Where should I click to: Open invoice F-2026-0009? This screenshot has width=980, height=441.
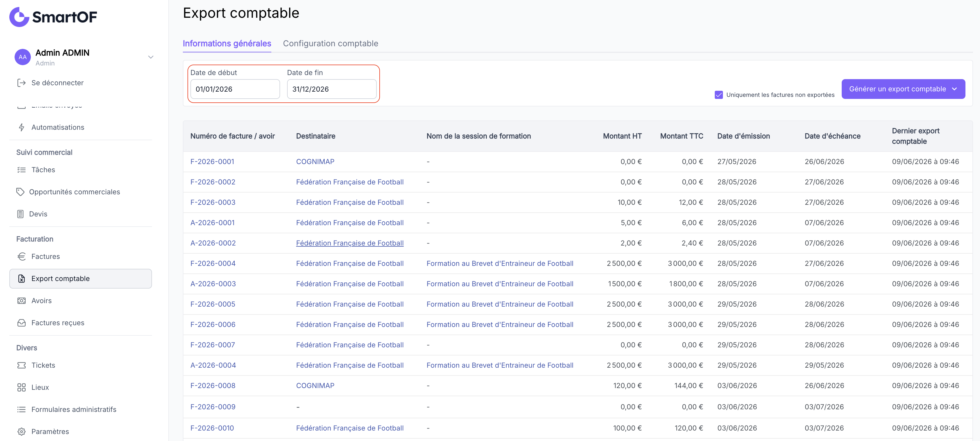(213, 407)
